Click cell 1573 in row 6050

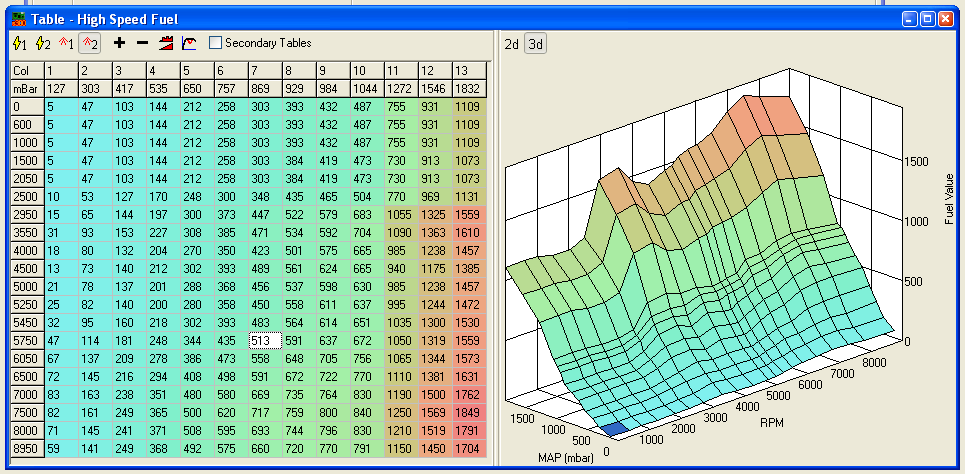pos(470,358)
